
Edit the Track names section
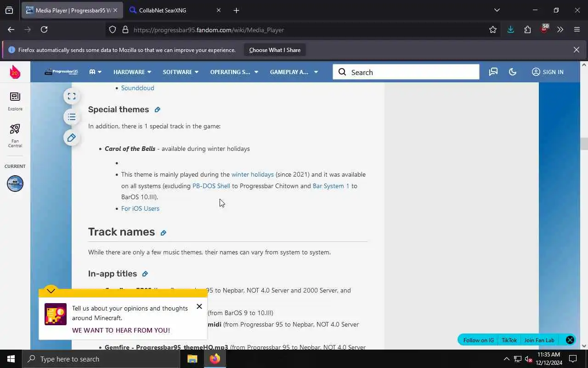point(163,233)
